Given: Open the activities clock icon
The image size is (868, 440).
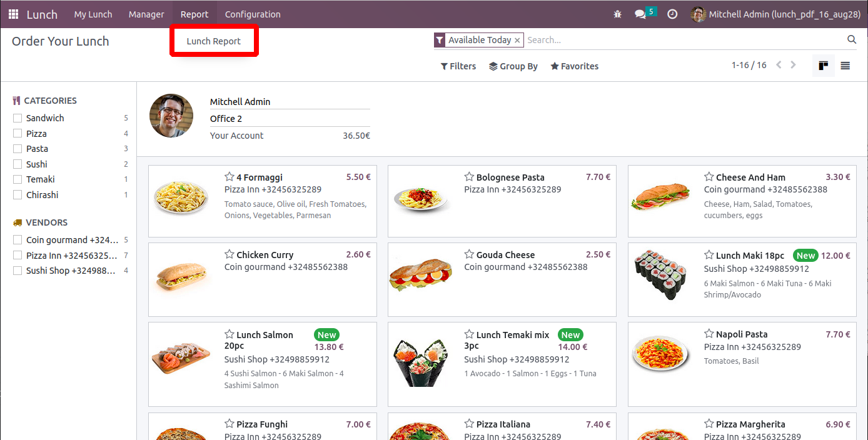Looking at the screenshot, I should coord(672,14).
